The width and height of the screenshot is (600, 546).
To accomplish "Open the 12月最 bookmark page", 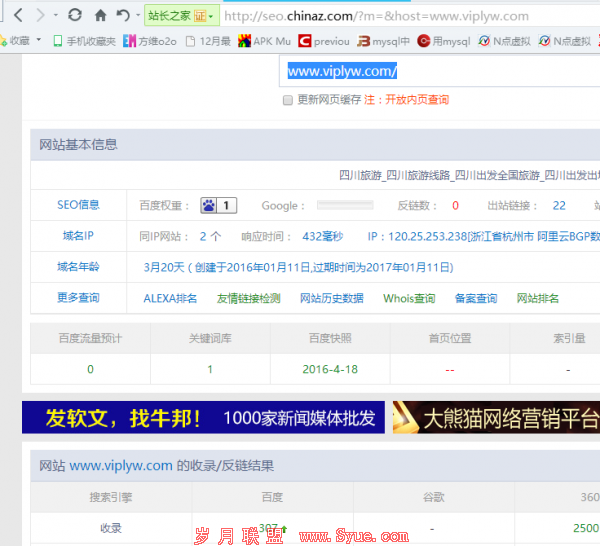I will (208, 41).
